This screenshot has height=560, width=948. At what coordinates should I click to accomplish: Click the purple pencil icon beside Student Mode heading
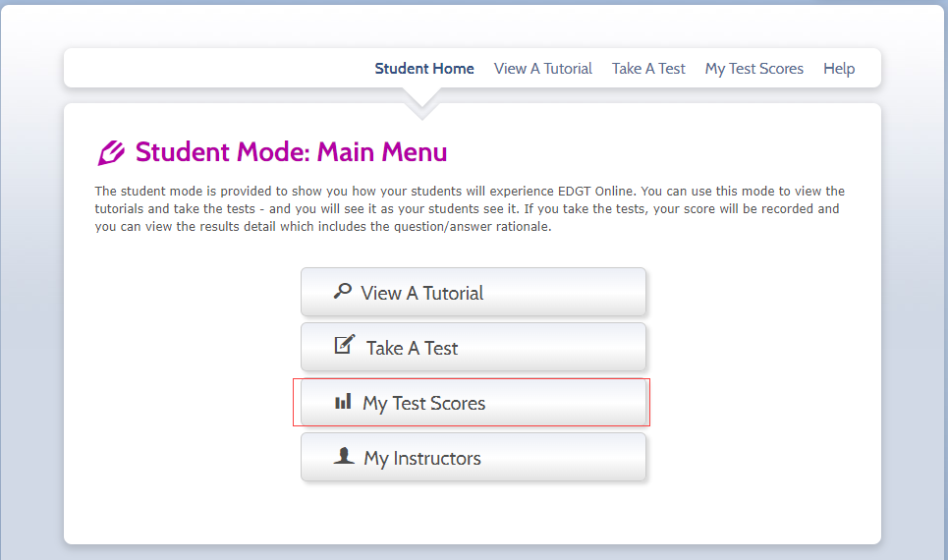coord(111,153)
